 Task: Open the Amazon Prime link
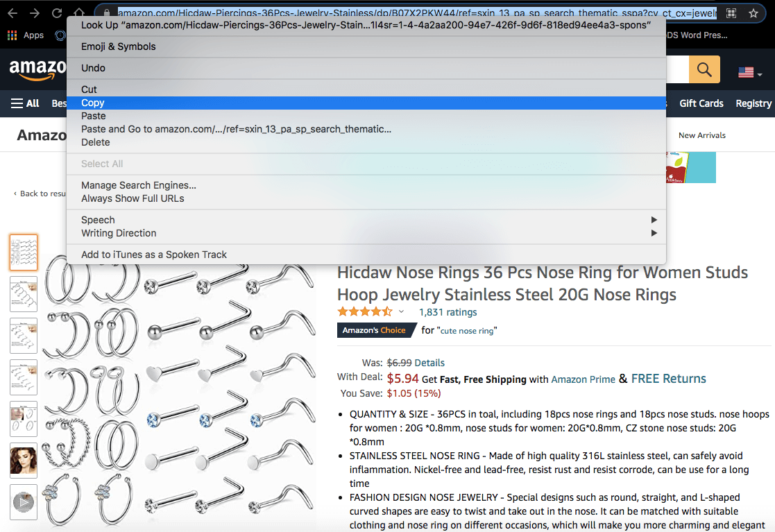pyautogui.click(x=584, y=379)
